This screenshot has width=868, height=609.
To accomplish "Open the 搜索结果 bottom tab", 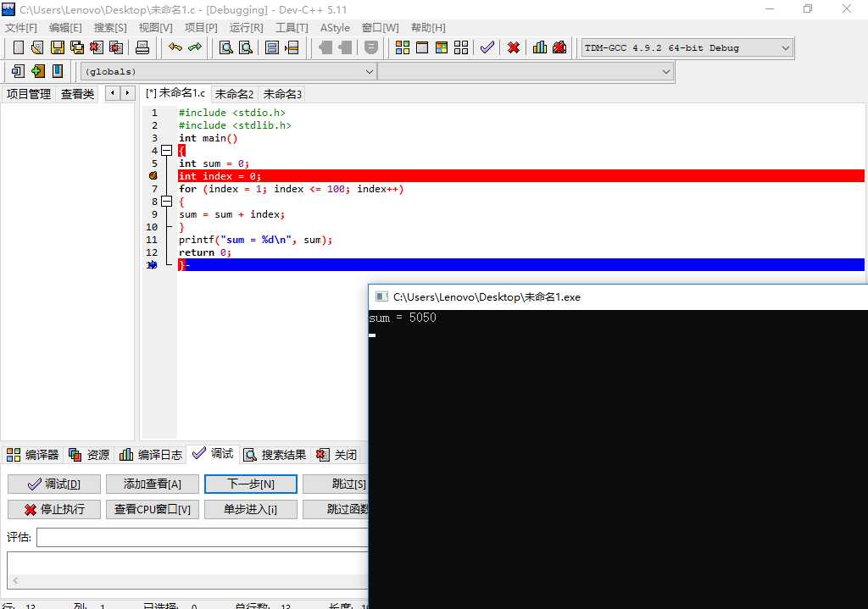I will click(x=275, y=455).
